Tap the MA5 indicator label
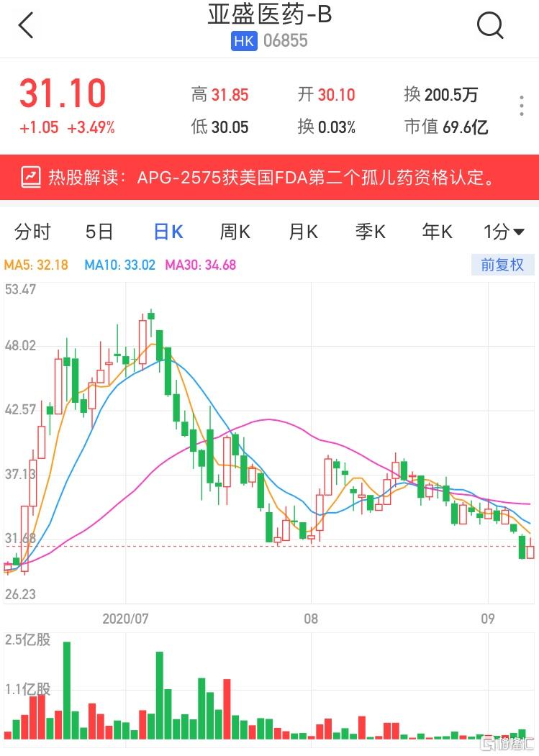 click(x=36, y=265)
